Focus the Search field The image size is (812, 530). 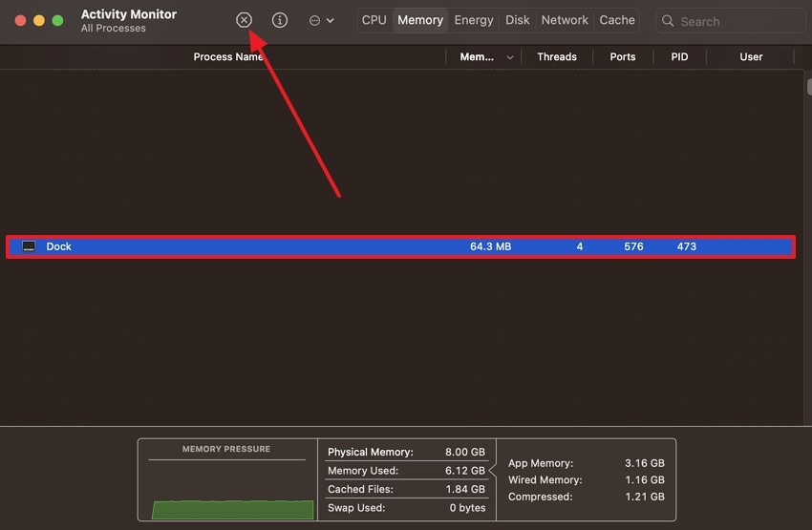[730, 21]
